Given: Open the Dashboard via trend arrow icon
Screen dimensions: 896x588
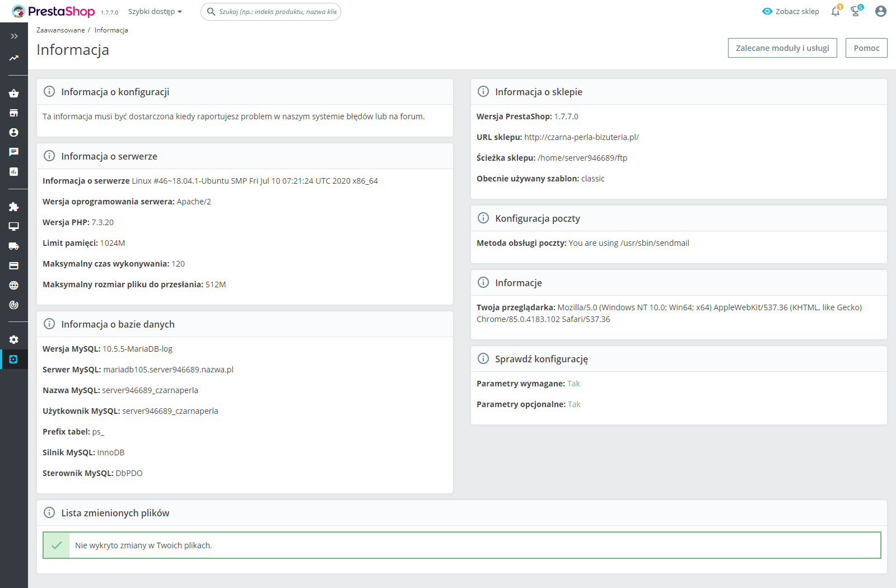Looking at the screenshot, I should [x=13, y=58].
